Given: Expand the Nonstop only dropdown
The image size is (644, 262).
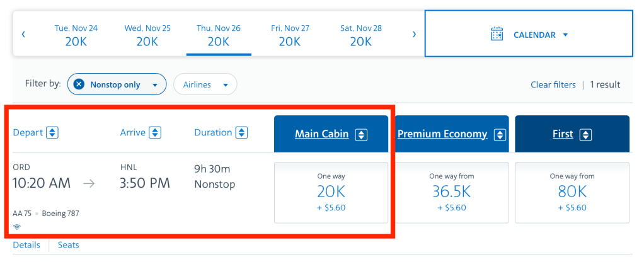Looking at the screenshot, I should (x=155, y=85).
